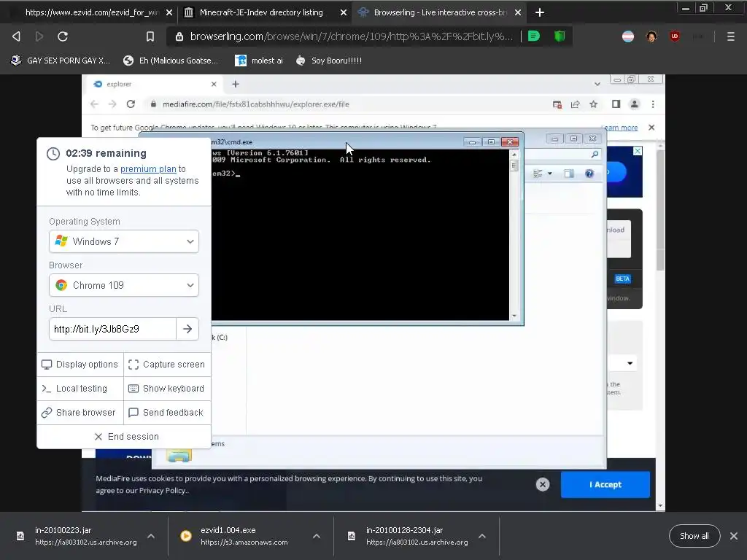Click Share browser
This screenshot has width=747, height=560.
(x=80, y=413)
